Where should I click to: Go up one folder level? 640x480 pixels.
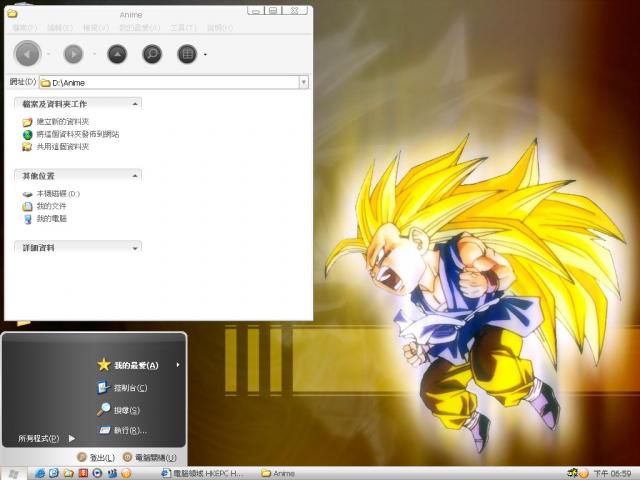point(117,54)
